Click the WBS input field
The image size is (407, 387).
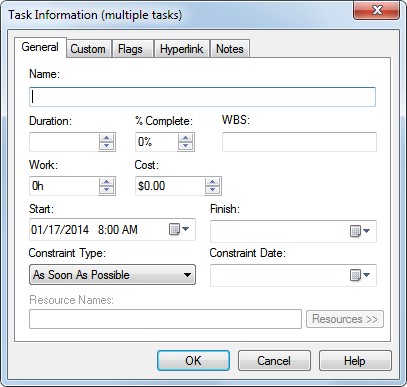pyautogui.click(x=299, y=142)
